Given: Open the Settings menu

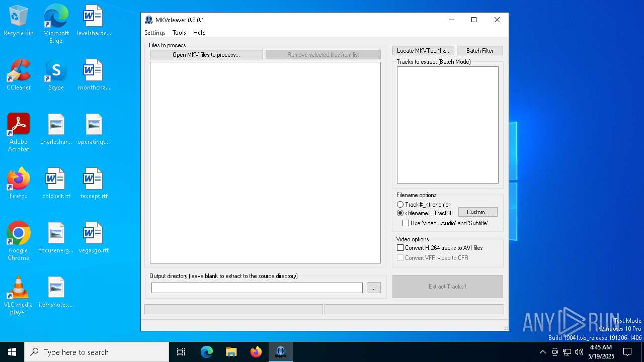Looking at the screenshot, I should (155, 33).
